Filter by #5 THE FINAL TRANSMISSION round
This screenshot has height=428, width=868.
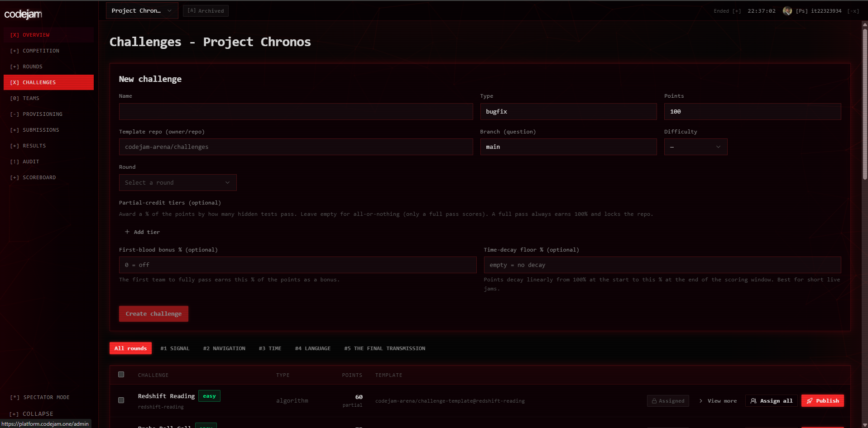coord(384,348)
